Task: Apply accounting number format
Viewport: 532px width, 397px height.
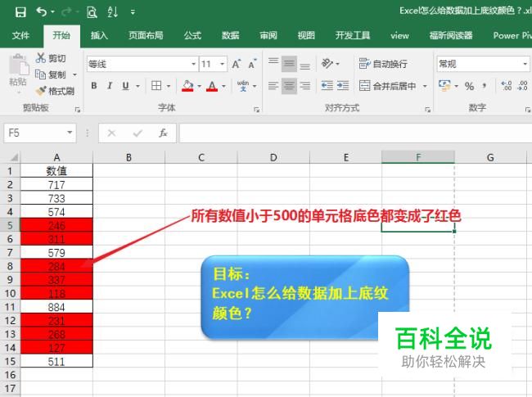Action: click(444, 85)
